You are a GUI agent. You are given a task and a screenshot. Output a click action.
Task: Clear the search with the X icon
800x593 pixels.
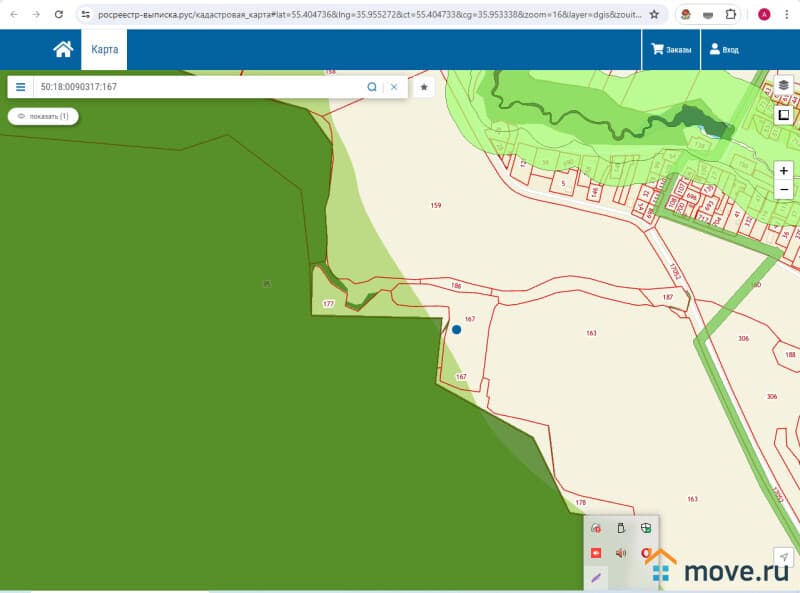394,87
